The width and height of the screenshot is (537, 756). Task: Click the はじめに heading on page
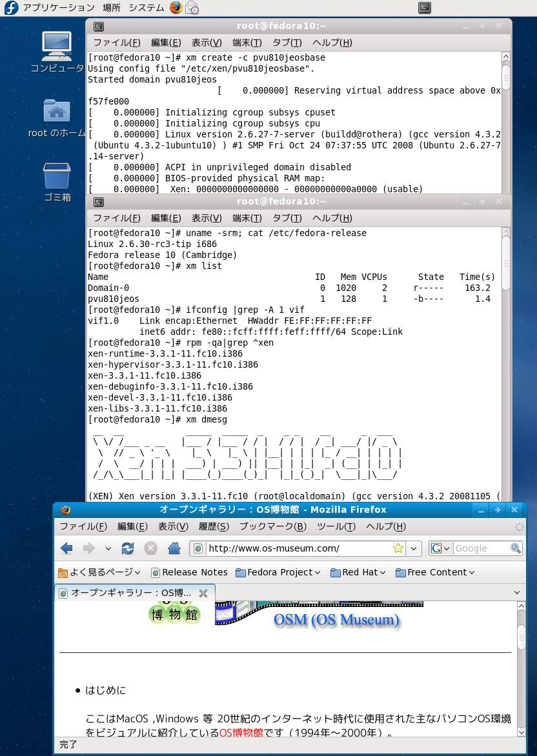pyautogui.click(x=106, y=690)
